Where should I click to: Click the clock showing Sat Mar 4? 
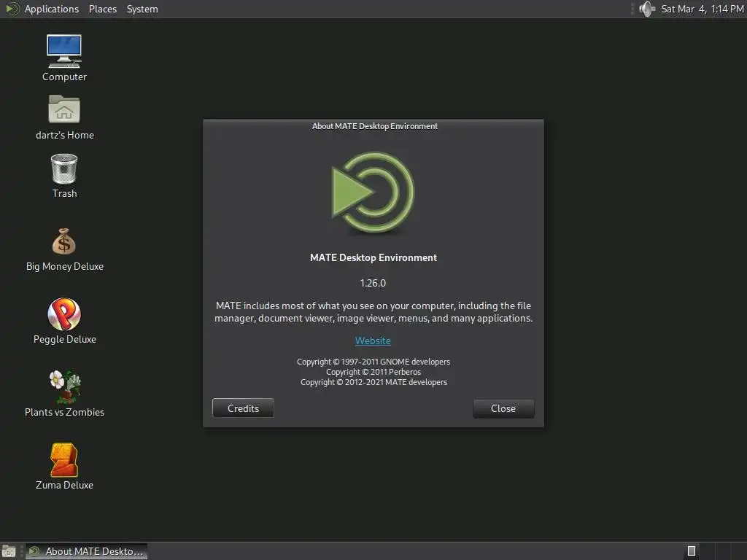703,9
